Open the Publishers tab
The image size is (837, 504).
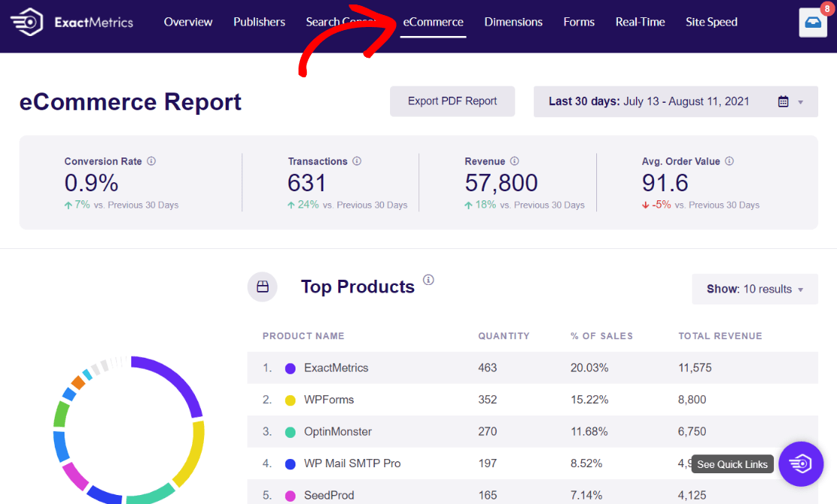259,22
